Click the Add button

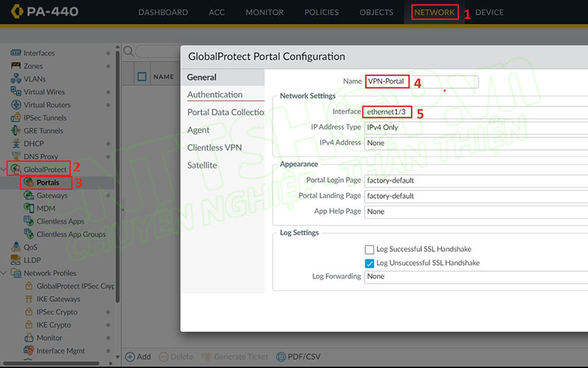[x=138, y=357]
